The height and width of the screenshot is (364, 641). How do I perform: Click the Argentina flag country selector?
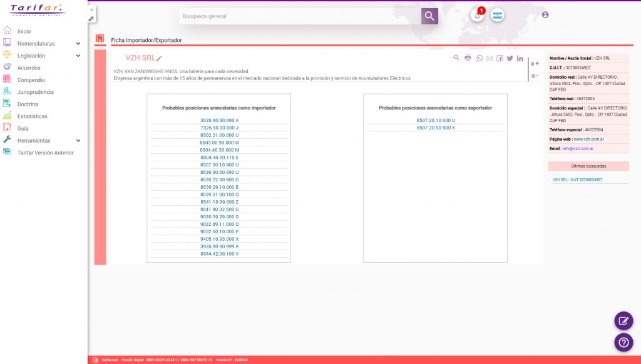pyautogui.click(x=498, y=16)
